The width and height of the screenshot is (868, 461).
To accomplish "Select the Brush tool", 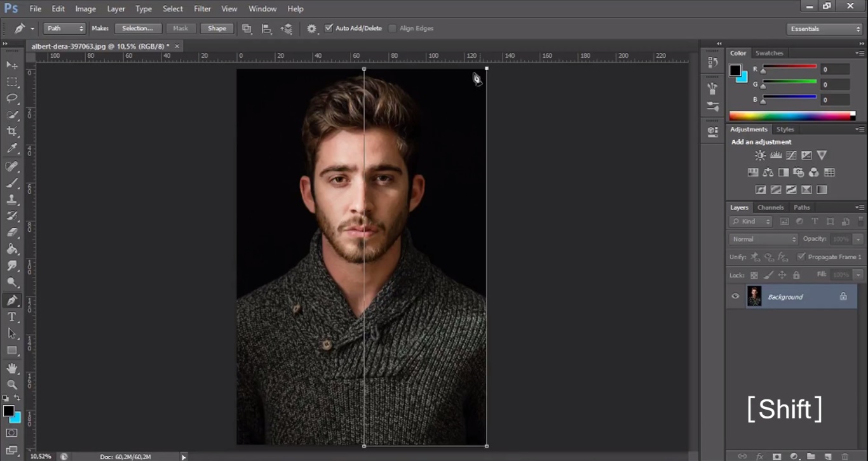I will tap(12, 183).
